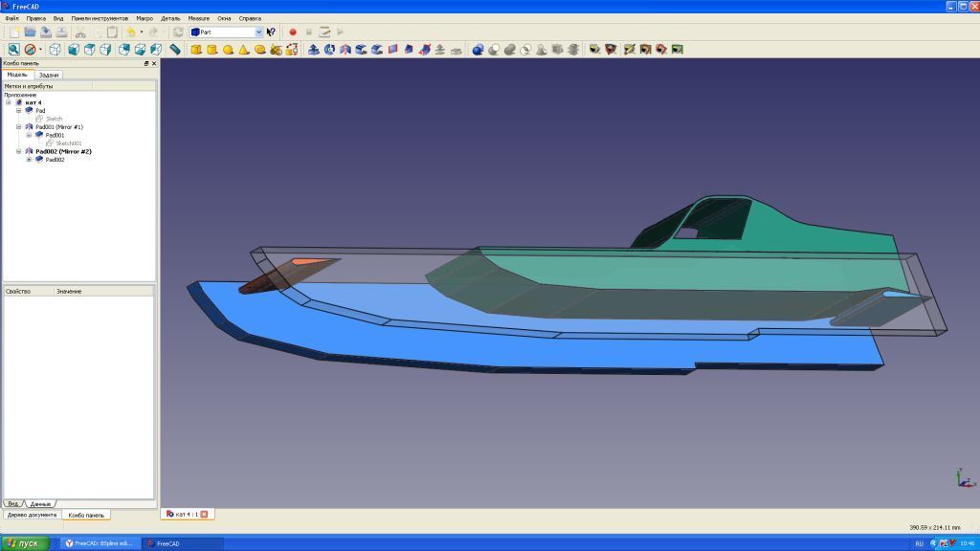Screen dimensions: 980x551
Task: Collapse the кат 4 document node
Action: [x=9, y=103]
